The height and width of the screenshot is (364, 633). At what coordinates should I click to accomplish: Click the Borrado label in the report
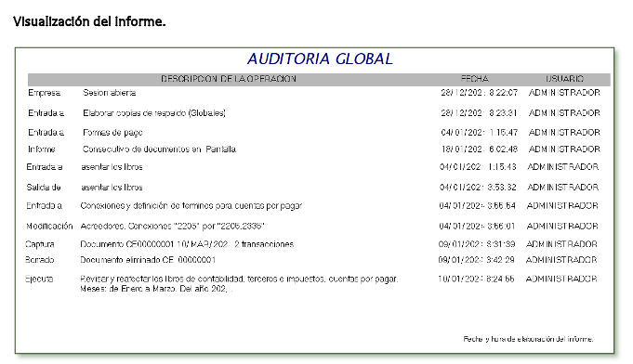pos(40,260)
